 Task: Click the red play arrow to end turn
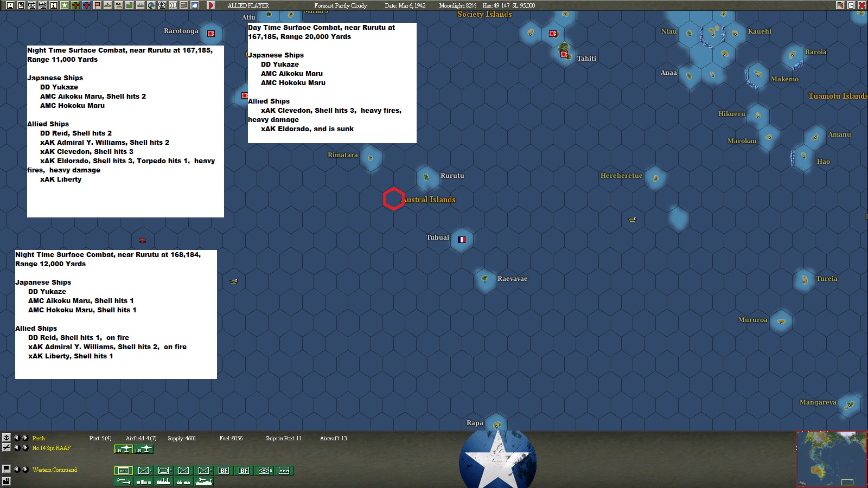(x=211, y=5)
